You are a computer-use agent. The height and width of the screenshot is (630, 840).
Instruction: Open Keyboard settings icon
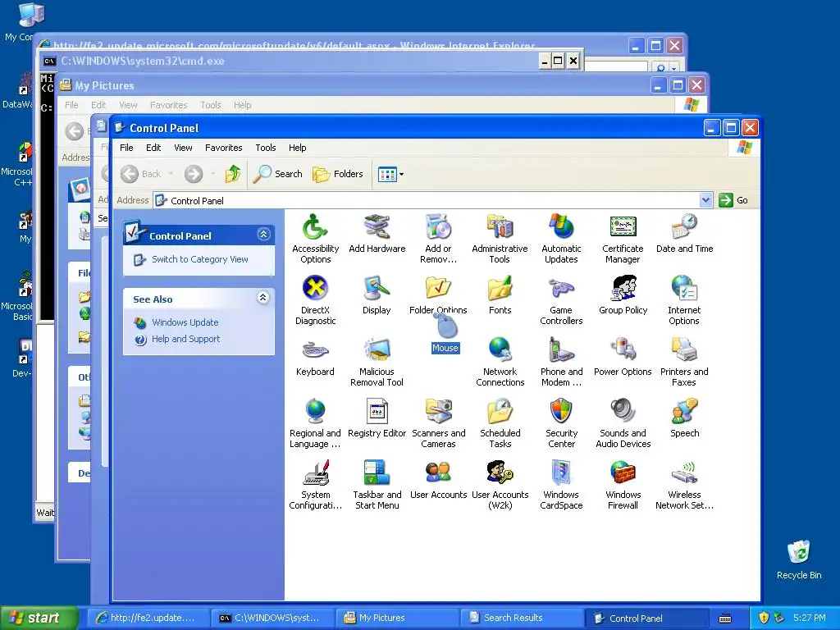pyautogui.click(x=315, y=357)
